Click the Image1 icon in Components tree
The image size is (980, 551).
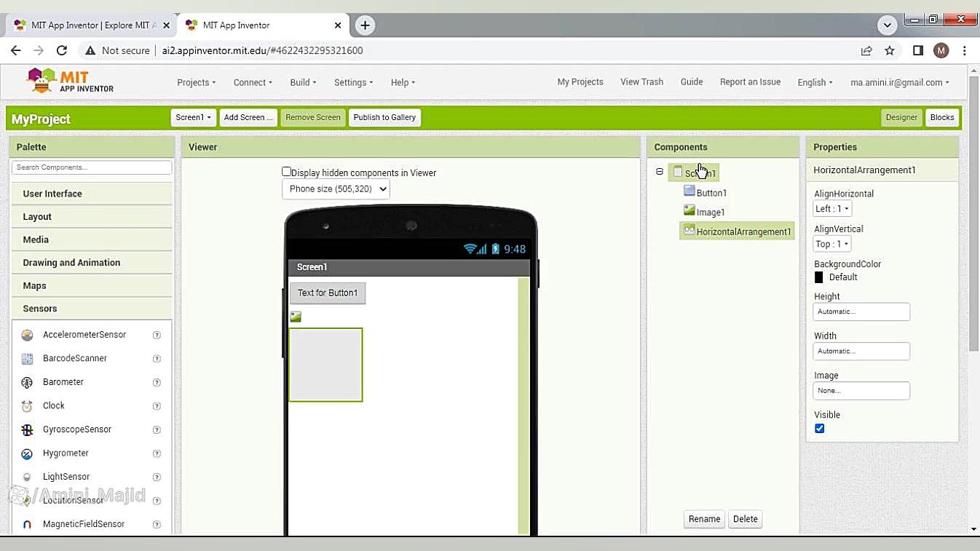[x=689, y=210]
